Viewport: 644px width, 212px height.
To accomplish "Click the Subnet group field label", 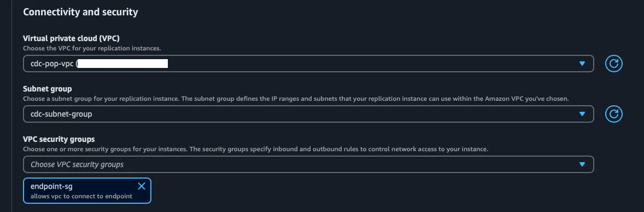I will (48, 89).
